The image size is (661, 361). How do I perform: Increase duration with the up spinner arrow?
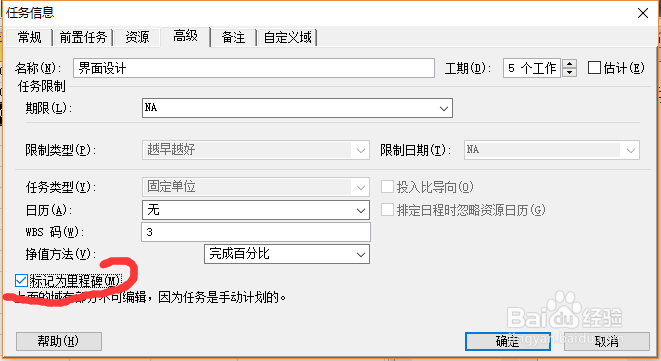570,64
